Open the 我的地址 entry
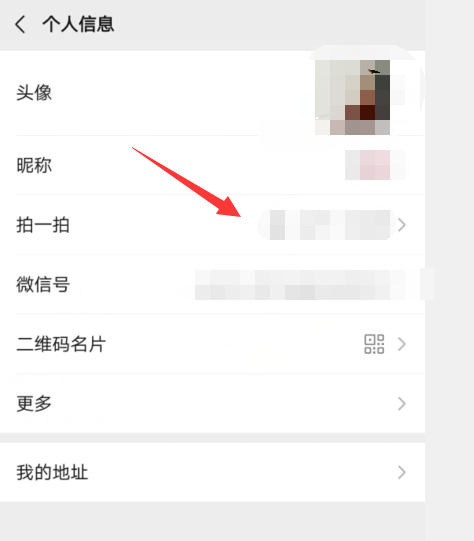Screen dimensions: 474x541 pos(213,472)
